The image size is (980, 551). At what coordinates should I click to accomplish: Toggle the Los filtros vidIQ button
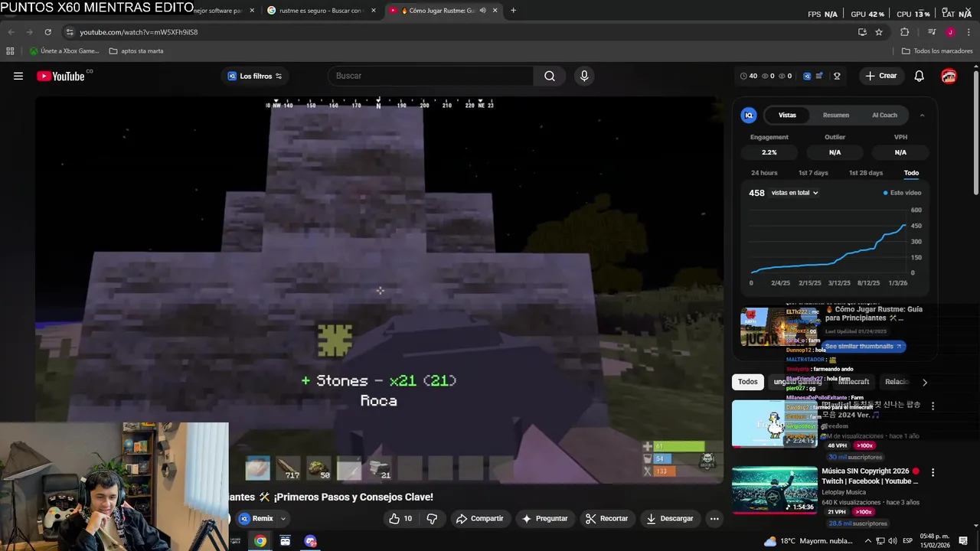click(x=255, y=76)
